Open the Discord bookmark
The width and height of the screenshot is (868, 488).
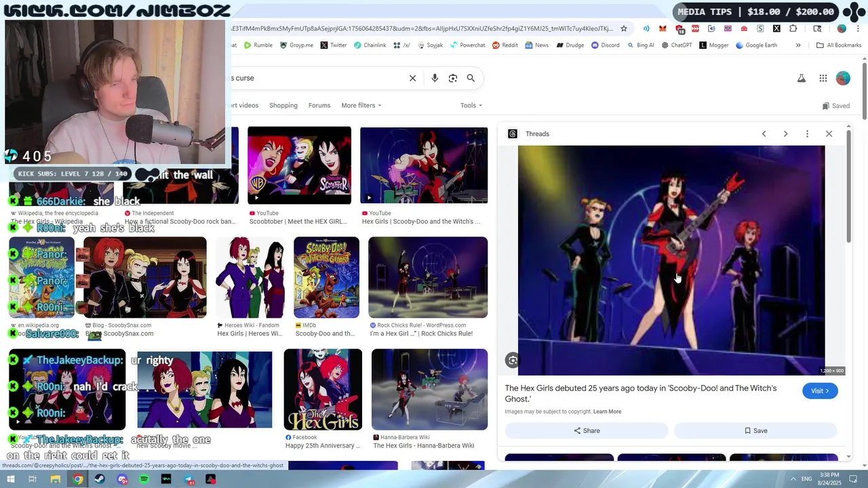(x=605, y=45)
